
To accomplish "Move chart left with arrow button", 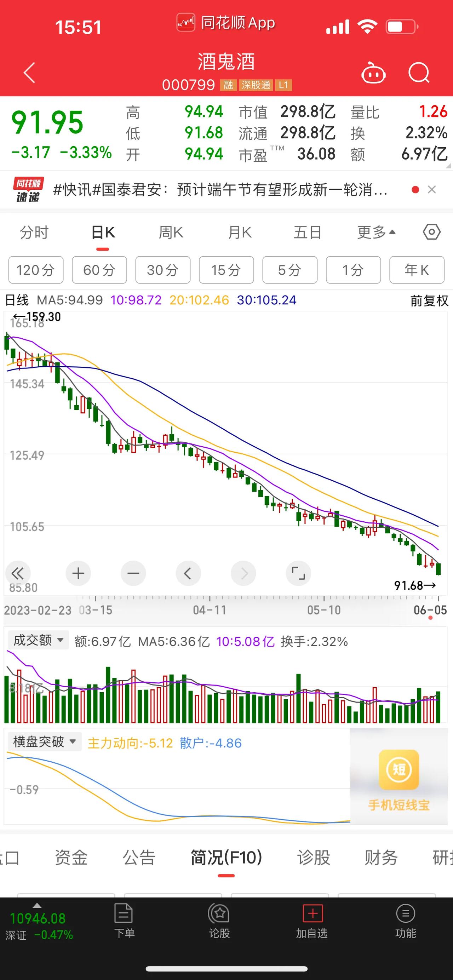I will tap(188, 573).
